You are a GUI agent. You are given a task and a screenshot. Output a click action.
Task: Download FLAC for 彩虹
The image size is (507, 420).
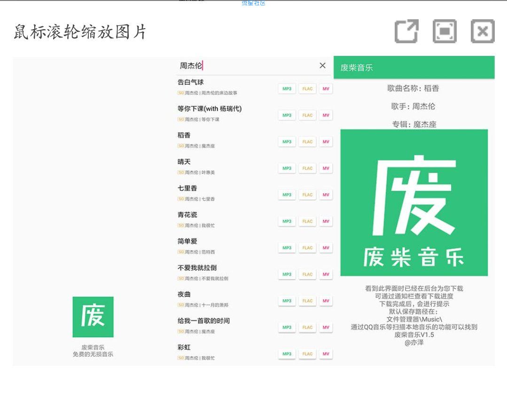(x=307, y=354)
